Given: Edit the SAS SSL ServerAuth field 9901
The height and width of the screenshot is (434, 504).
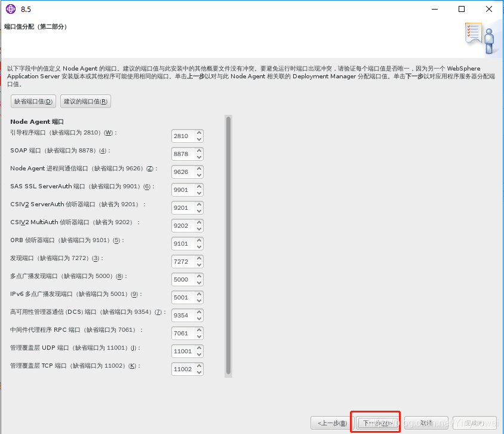Looking at the screenshot, I should pos(183,190).
